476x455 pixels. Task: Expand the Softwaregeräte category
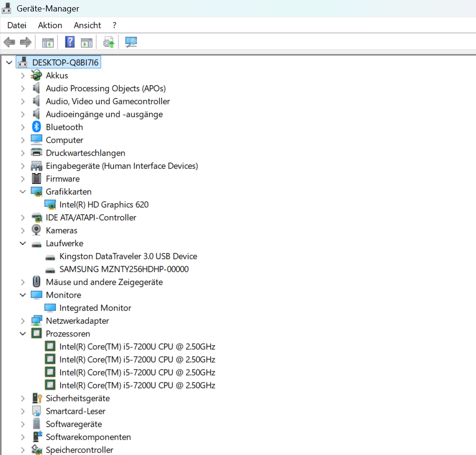click(x=23, y=424)
